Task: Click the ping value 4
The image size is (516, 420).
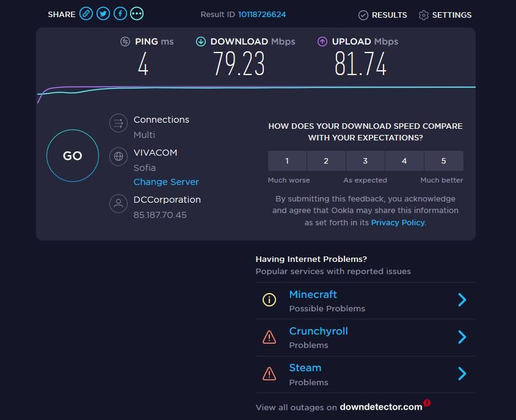Action: 143,64
